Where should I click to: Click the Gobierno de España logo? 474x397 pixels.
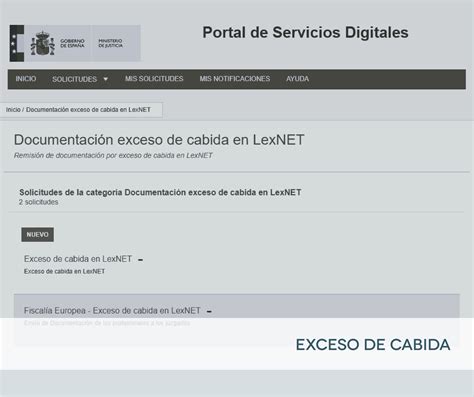50,43
